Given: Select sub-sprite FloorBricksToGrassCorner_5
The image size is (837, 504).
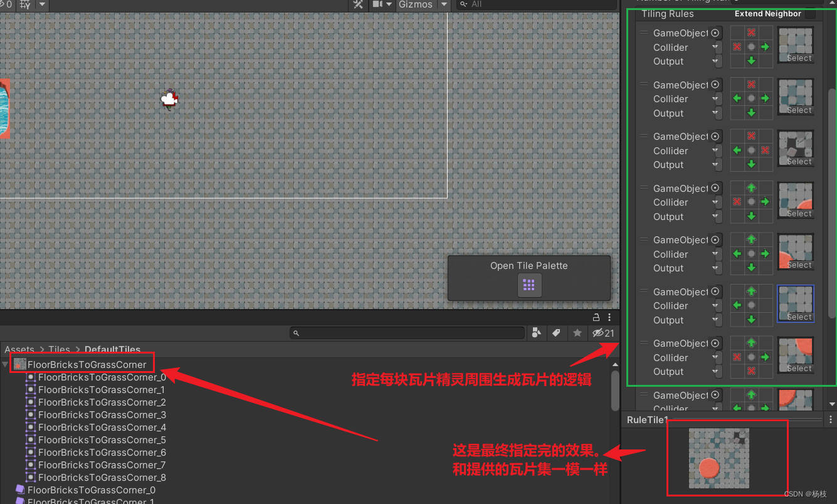Looking at the screenshot, I should click(x=102, y=440).
